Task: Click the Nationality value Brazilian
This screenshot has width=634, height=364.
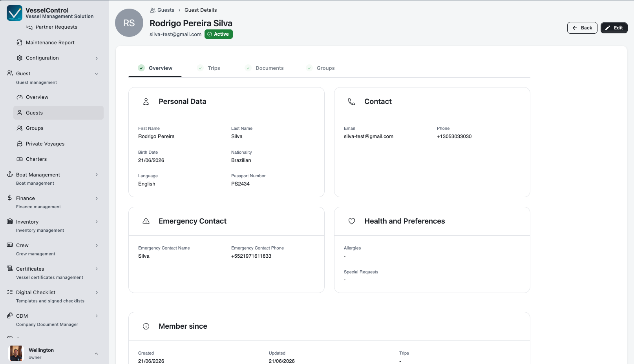Action: 241,160
